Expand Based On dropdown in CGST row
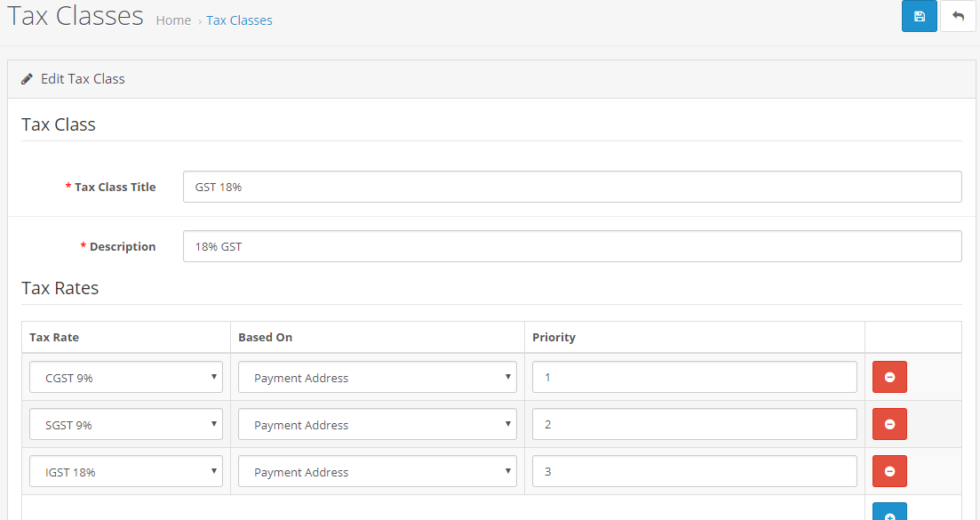980x520 pixels. click(x=377, y=377)
